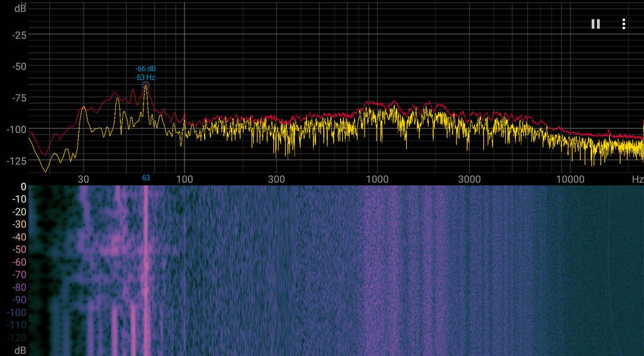Viewport: 644px width, 356px height.
Task: Click the bright 63 Hz line in spectrogram
Action: [146, 271]
